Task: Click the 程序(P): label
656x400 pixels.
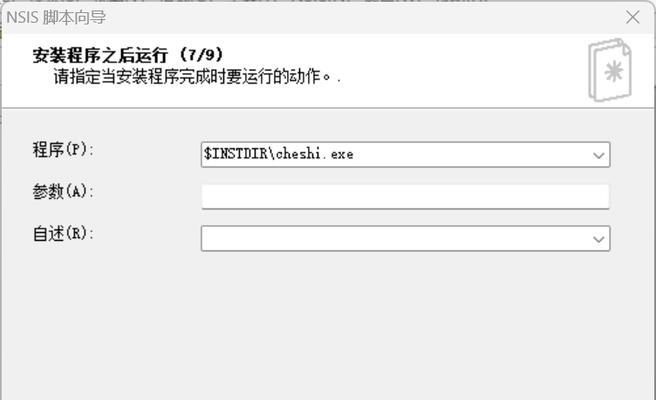Action: (63, 149)
